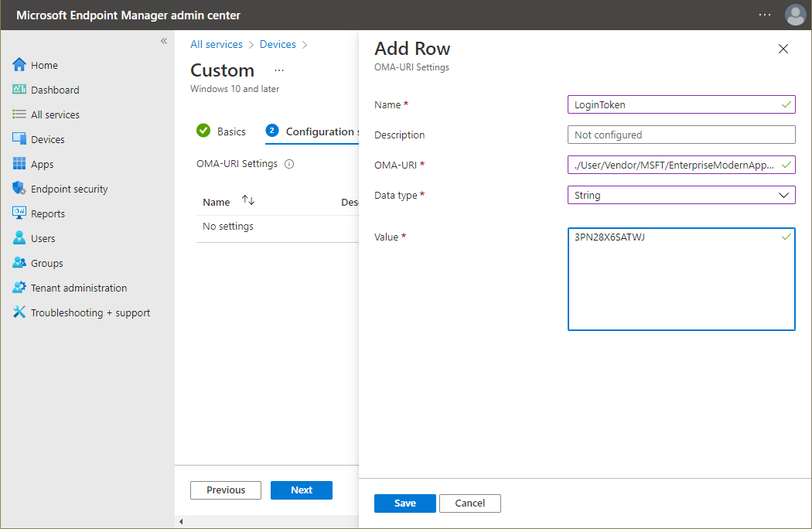The image size is (812, 529).
Task: Click the Devices breadcrumb link
Action: click(x=278, y=45)
